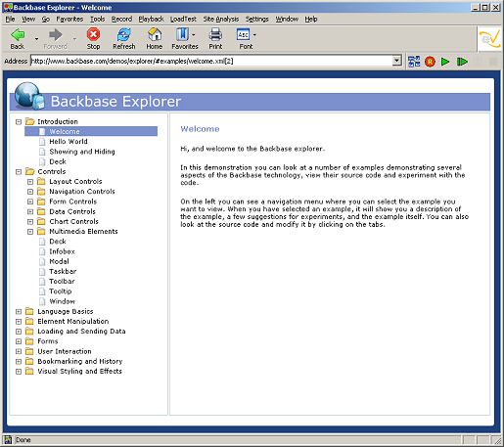The height and width of the screenshot is (447, 504).
Task: Open the Address bar dropdown list
Action: point(396,61)
